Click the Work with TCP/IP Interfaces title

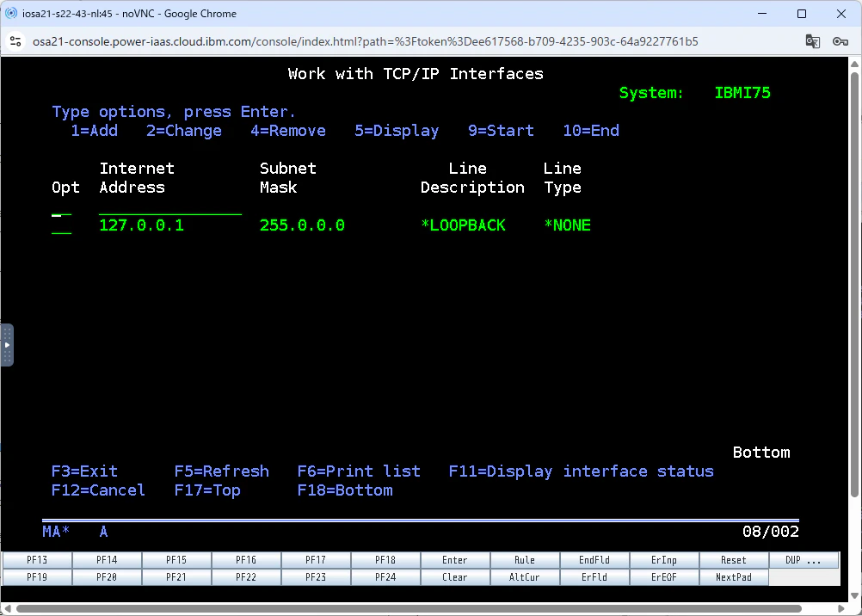[416, 74]
